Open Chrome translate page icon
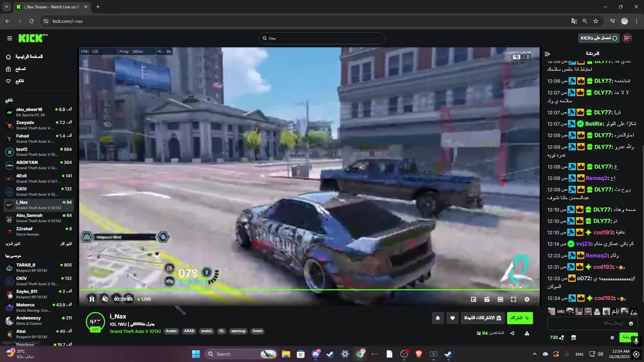Viewport: 644px width, 362px height. [x=574, y=21]
